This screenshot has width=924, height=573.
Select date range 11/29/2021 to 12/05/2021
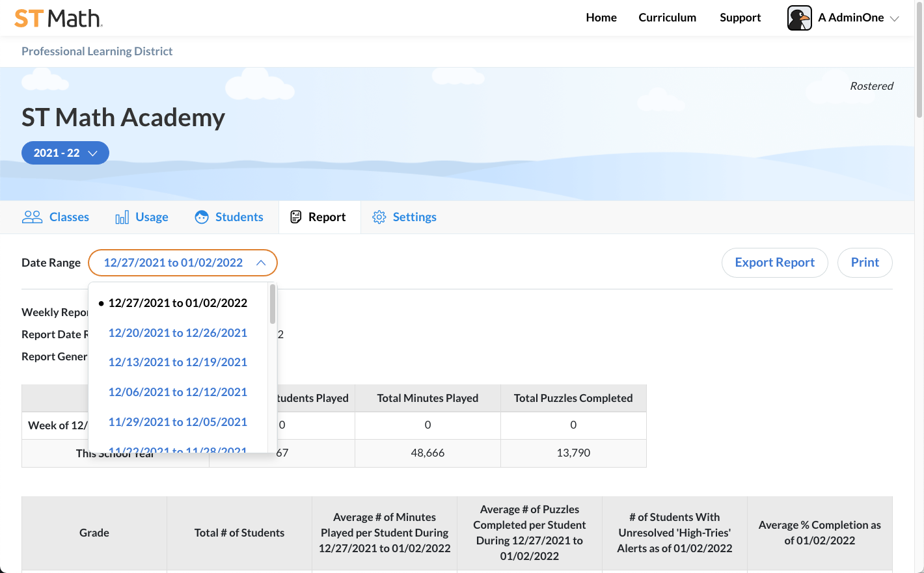pyautogui.click(x=178, y=422)
